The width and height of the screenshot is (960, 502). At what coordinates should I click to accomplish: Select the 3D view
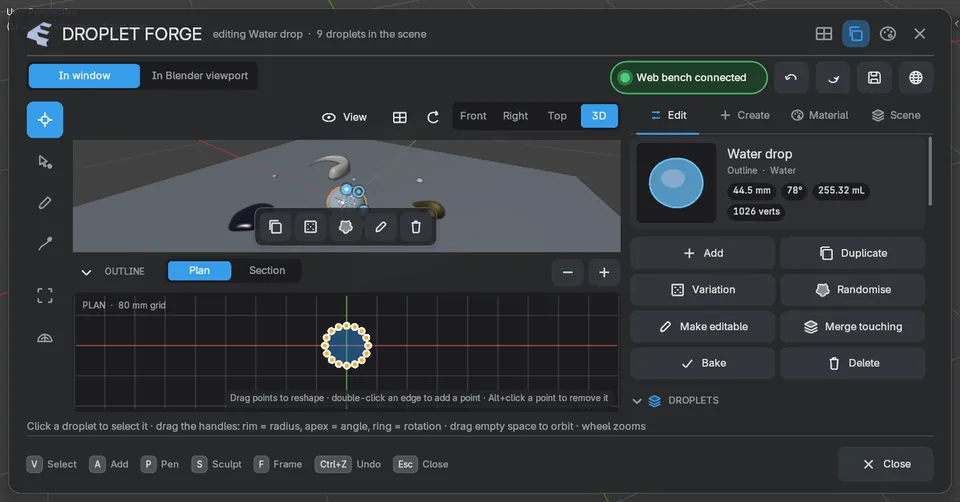(x=599, y=116)
